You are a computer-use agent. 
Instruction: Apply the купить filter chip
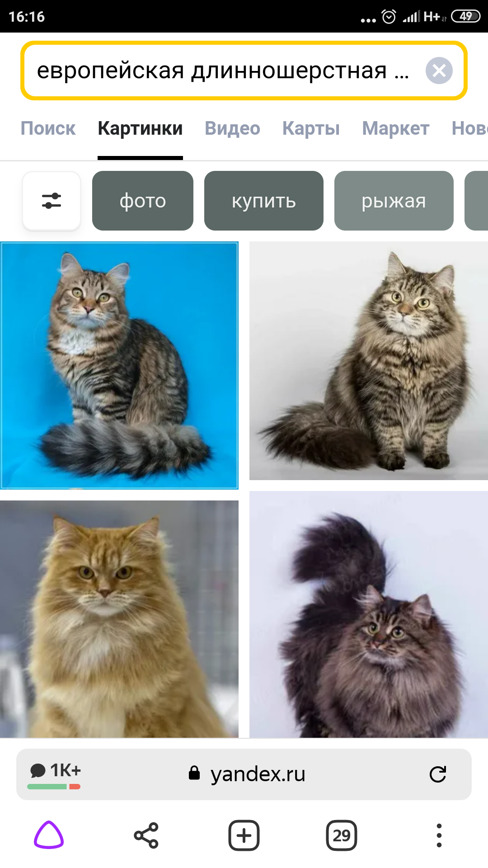click(264, 201)
